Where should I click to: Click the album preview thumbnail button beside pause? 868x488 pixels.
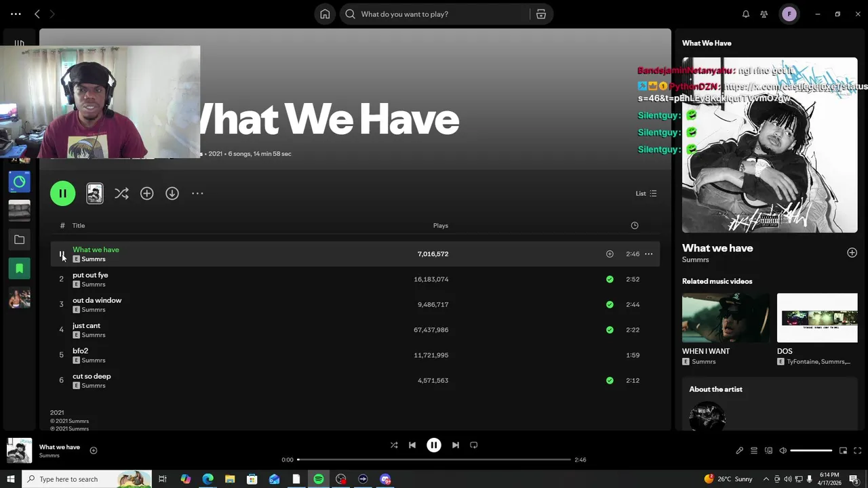pos(95,194)
